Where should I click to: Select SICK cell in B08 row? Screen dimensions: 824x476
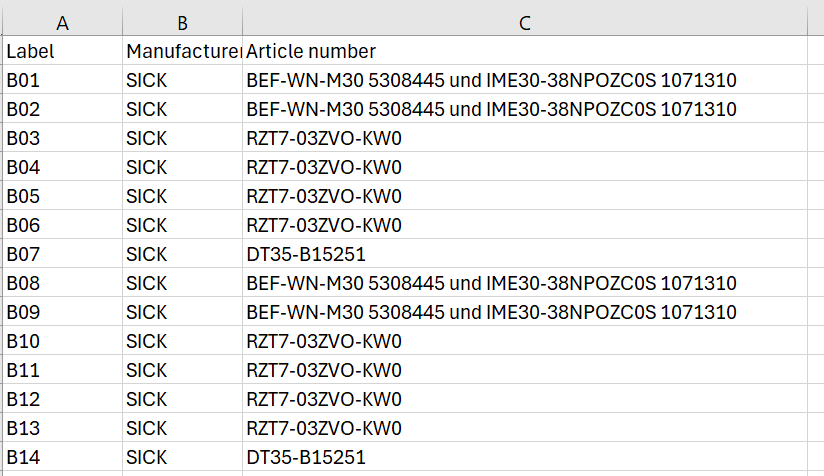point(182,283)
